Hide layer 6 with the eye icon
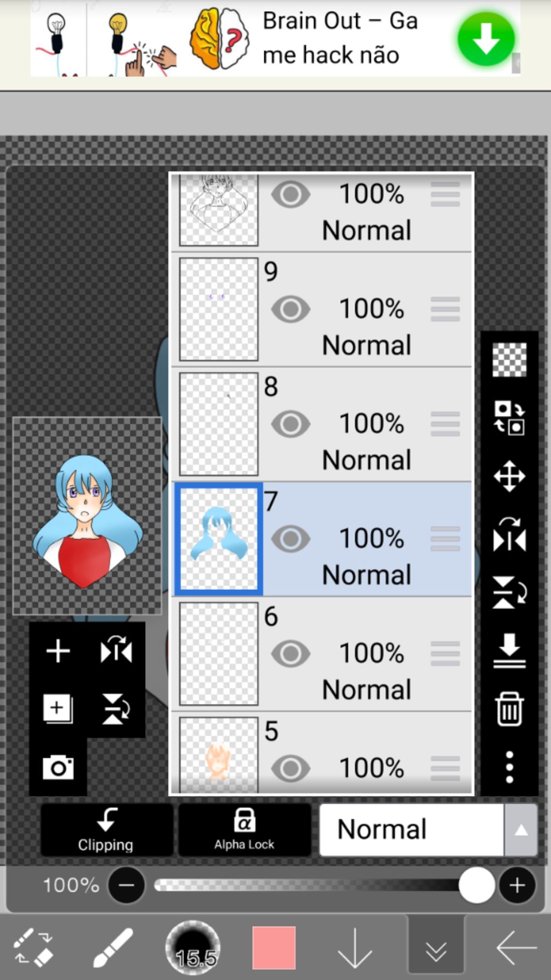 pyautogui.click(x=291, y=654)
